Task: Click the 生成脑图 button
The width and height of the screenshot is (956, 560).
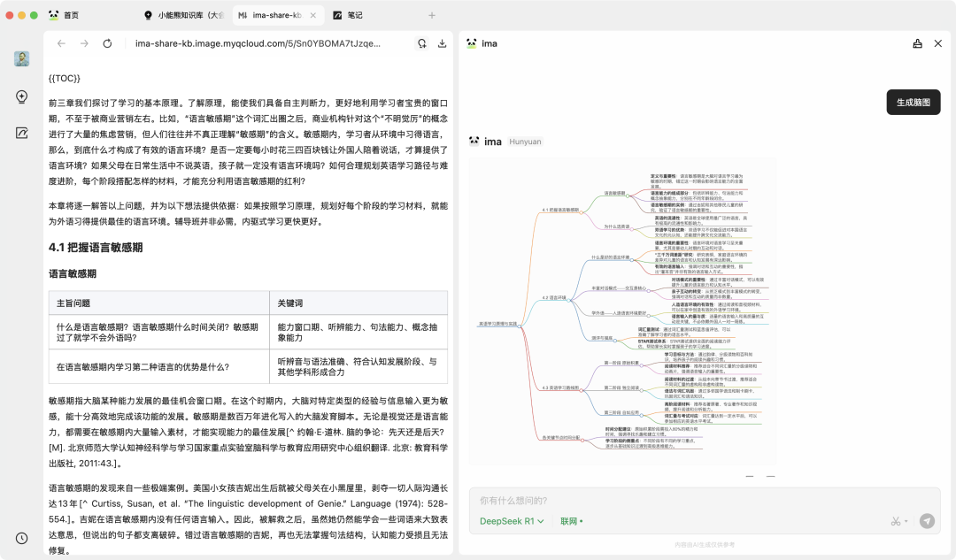Action: [914, 103]
